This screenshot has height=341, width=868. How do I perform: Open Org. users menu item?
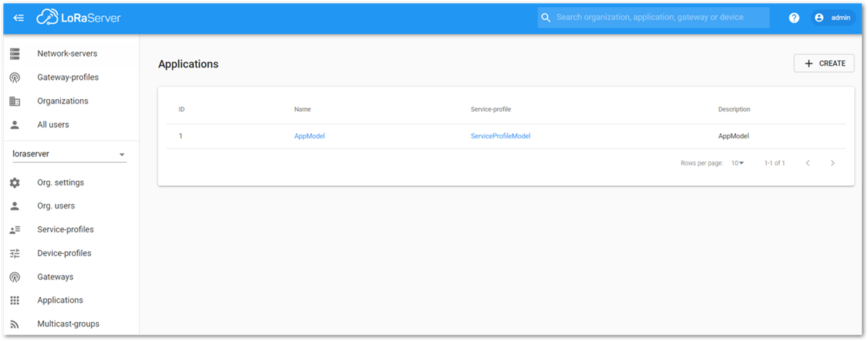[70, 206]
